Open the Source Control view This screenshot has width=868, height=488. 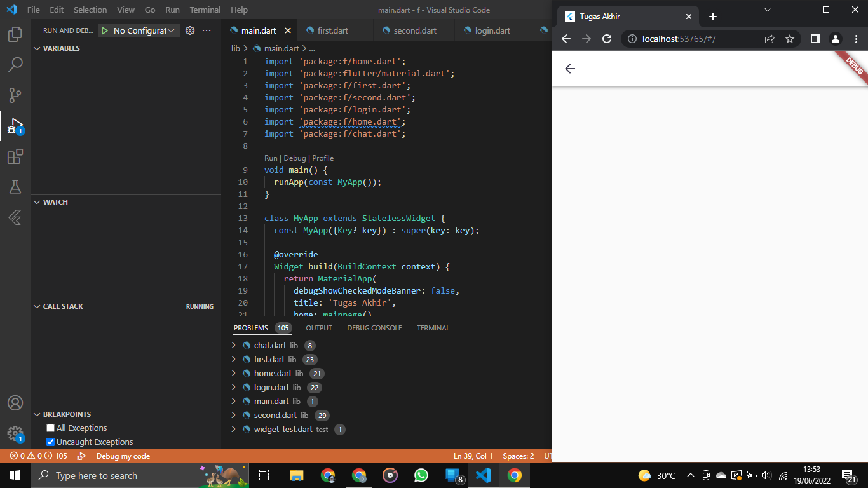click(15, 95)
